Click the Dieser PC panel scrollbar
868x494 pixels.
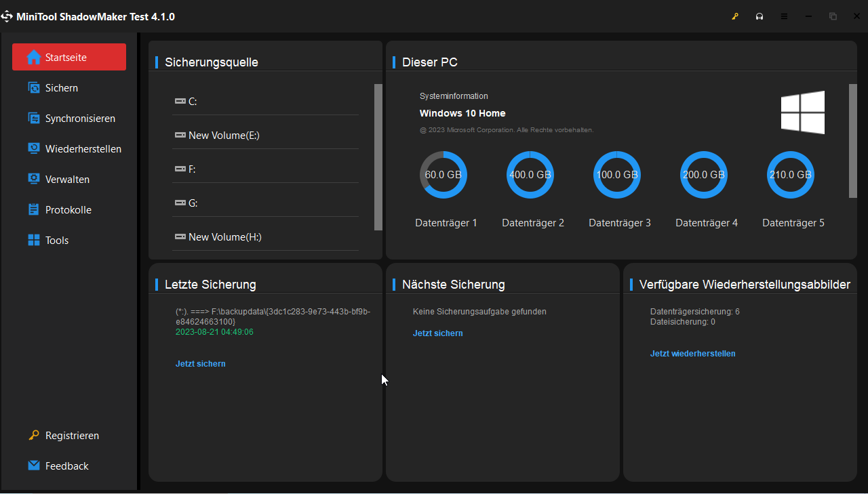(x=853, y=141)
